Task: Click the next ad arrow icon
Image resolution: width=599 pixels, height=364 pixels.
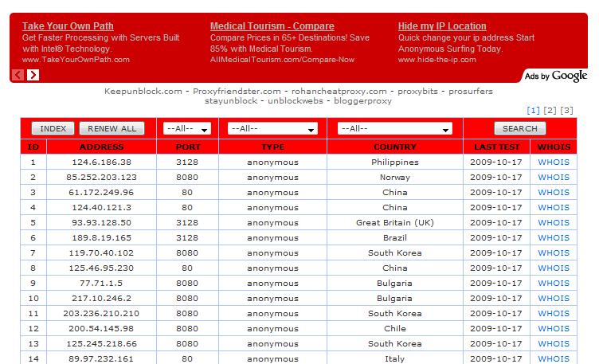Action: coord(33,75)
